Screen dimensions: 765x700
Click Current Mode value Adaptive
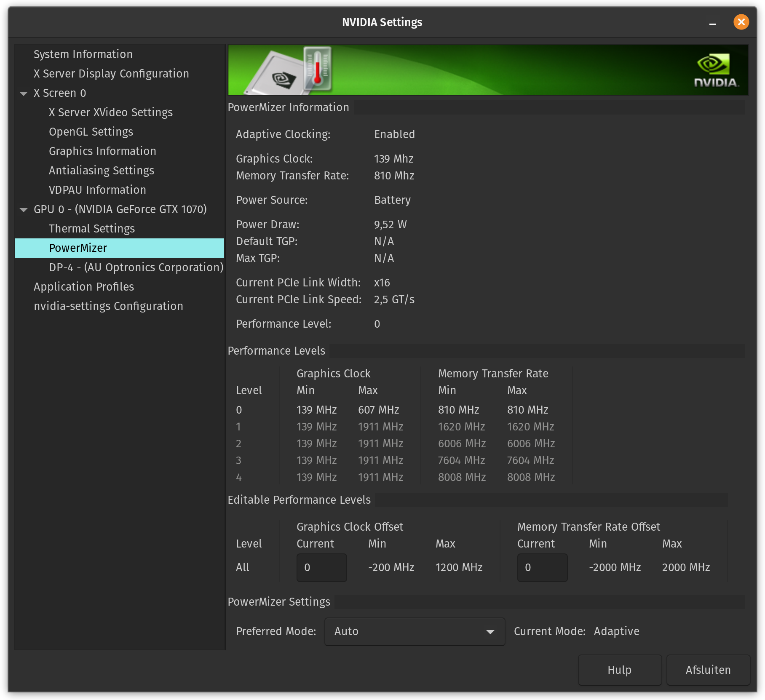pos(617,631)
